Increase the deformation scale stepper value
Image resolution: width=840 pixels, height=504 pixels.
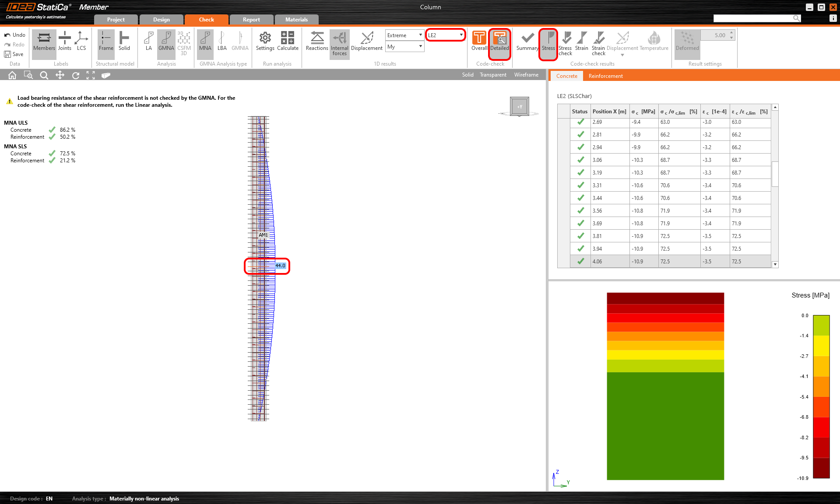click(731, 32)
